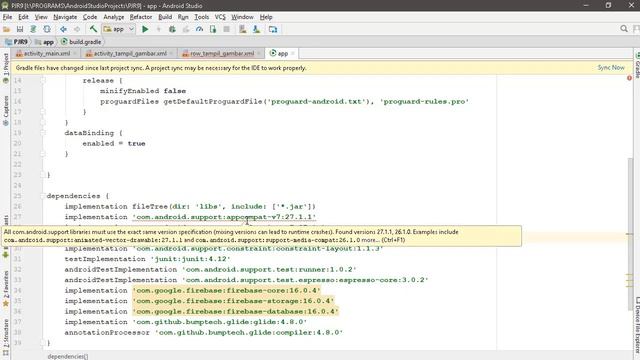The image size is (640, 360).
Task: Click Attach Debugger to Android Process icon
Action: click(213, 29)
